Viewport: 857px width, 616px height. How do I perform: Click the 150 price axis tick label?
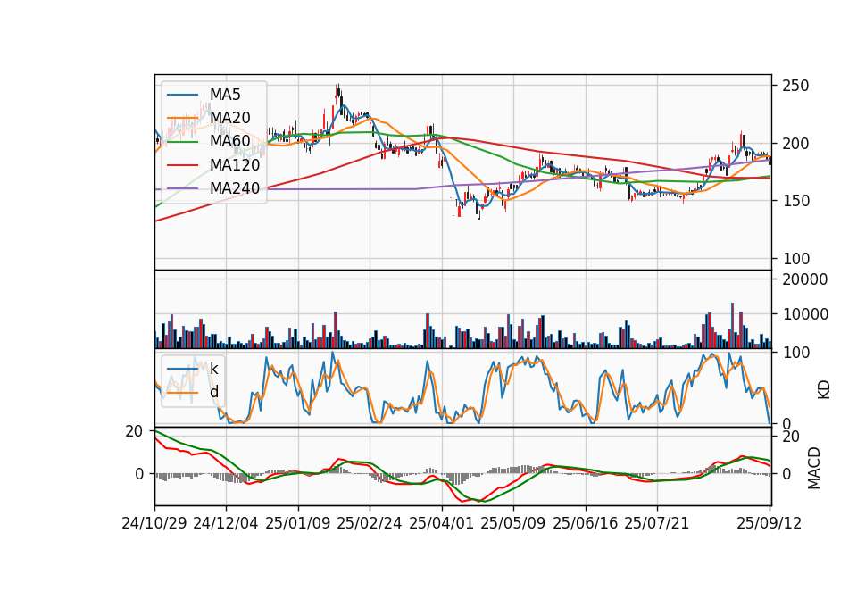click(795, 201)
